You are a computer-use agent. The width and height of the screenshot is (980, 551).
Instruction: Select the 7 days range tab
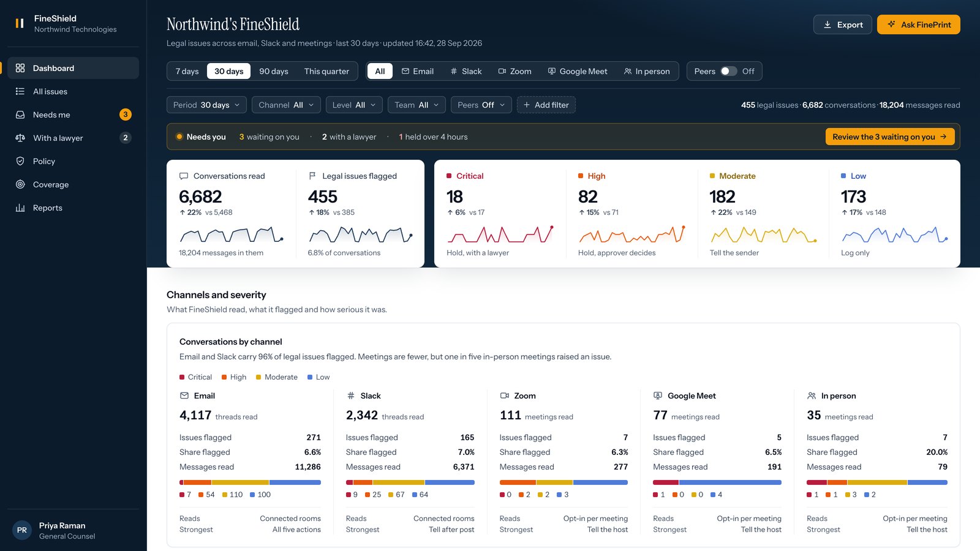tap(187, 71)
